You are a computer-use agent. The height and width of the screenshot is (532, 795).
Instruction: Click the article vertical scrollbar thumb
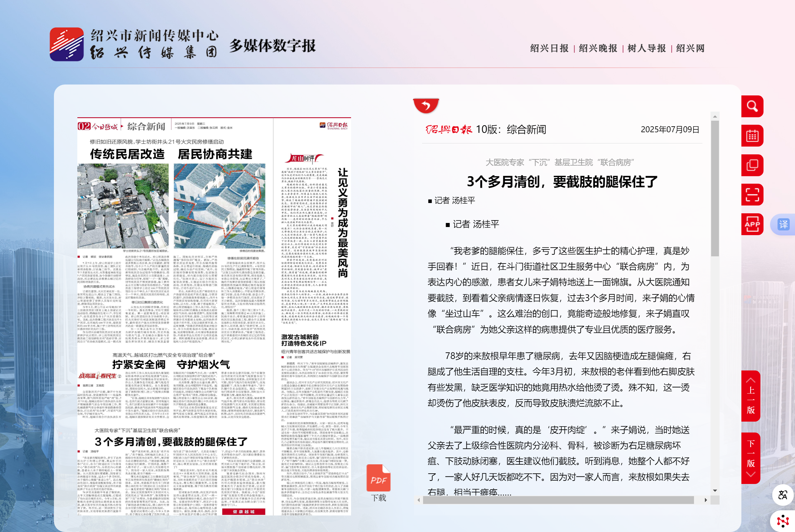coord(715,189)
